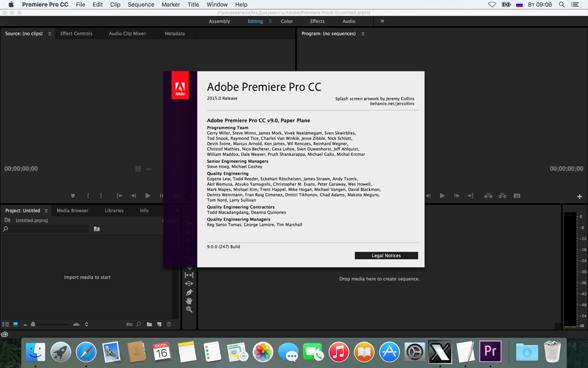Open the Title menu
The height and width of the screenshot is (368, 588).
pyautogui.click(x=193, y=5)
